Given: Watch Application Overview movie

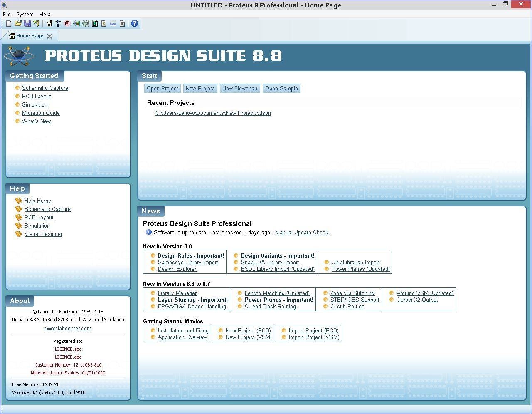Looking at the screenshot, I should [x=182, y=337].
